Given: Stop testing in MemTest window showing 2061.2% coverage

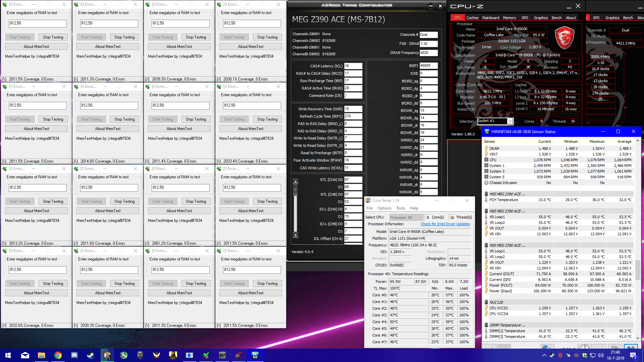Looking at the screenshot, I should (196, 201).
